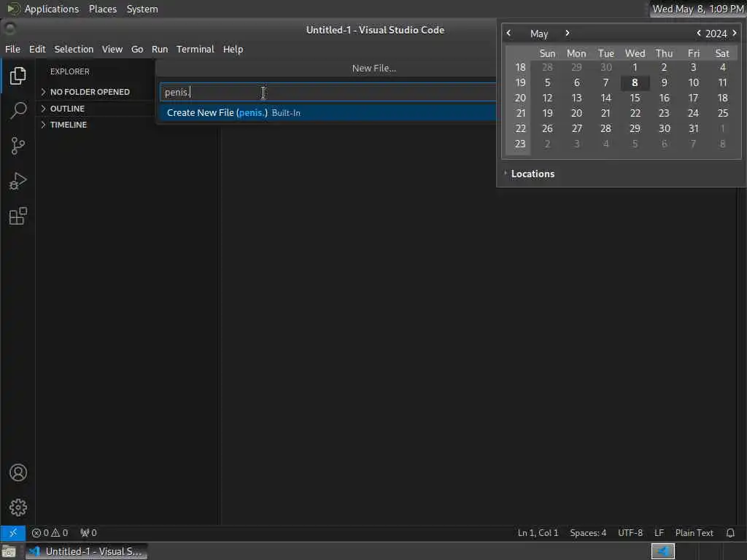Go to next year in calendar
This screenshot has height=560, width=747.
735,33
